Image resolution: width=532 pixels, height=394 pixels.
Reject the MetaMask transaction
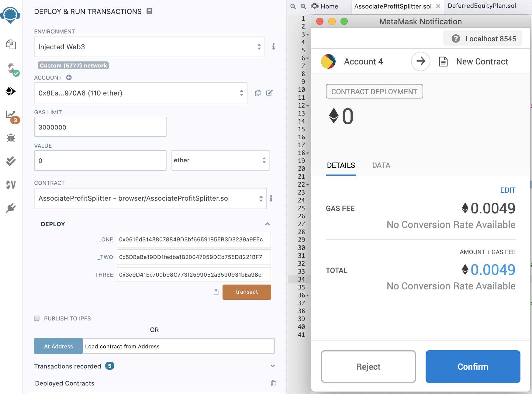tap(368, 367)
